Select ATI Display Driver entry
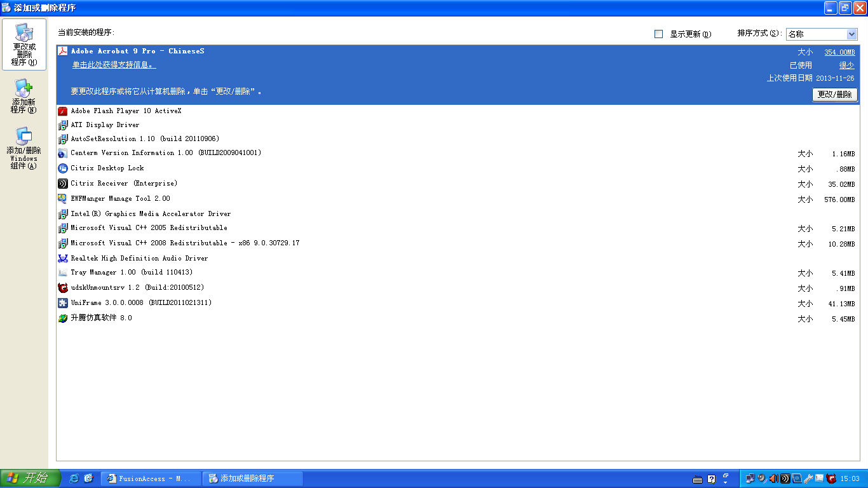 click(x=458, y=125)
